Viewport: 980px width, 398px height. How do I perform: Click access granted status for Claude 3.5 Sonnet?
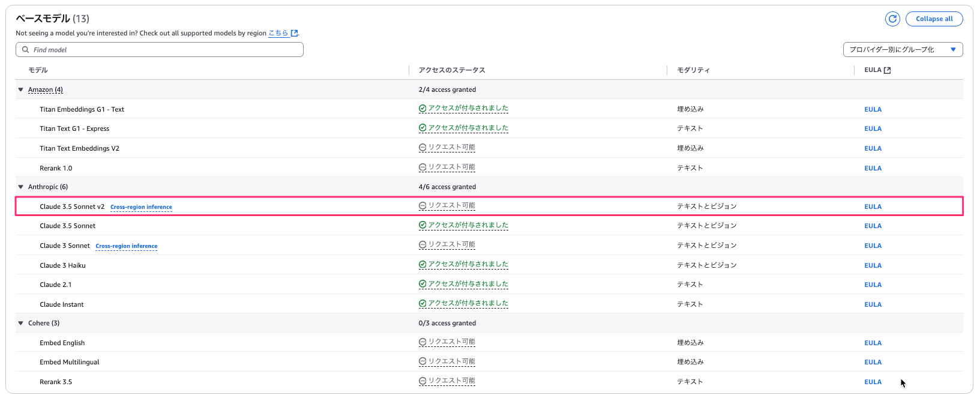point(463,225)
